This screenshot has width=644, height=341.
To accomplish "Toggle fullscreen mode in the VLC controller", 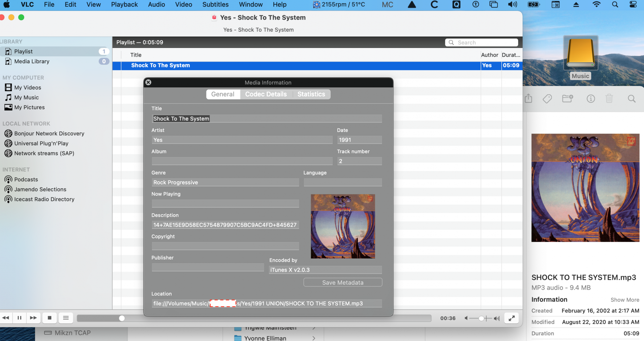I will click(x=511, y=318).
